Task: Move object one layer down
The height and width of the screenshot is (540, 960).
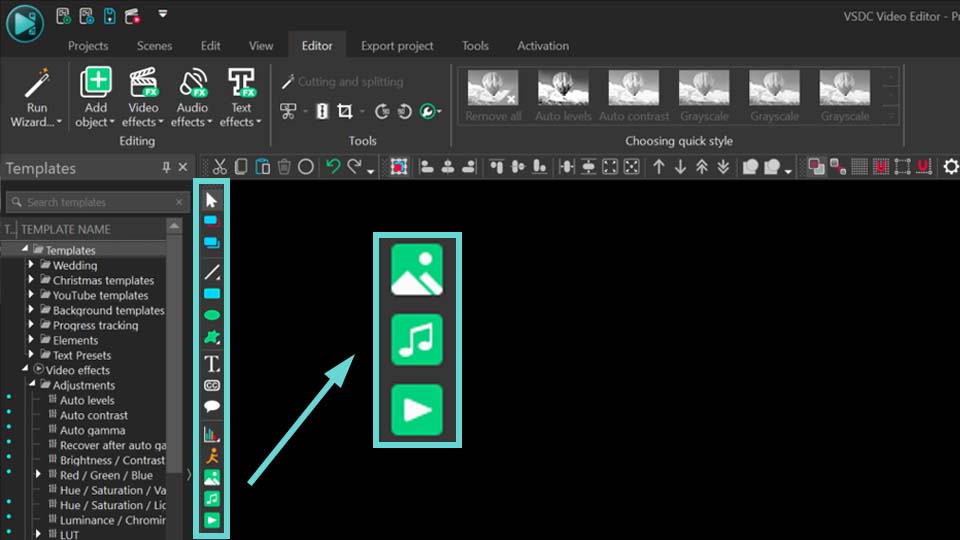Action: tap(680, 167)
